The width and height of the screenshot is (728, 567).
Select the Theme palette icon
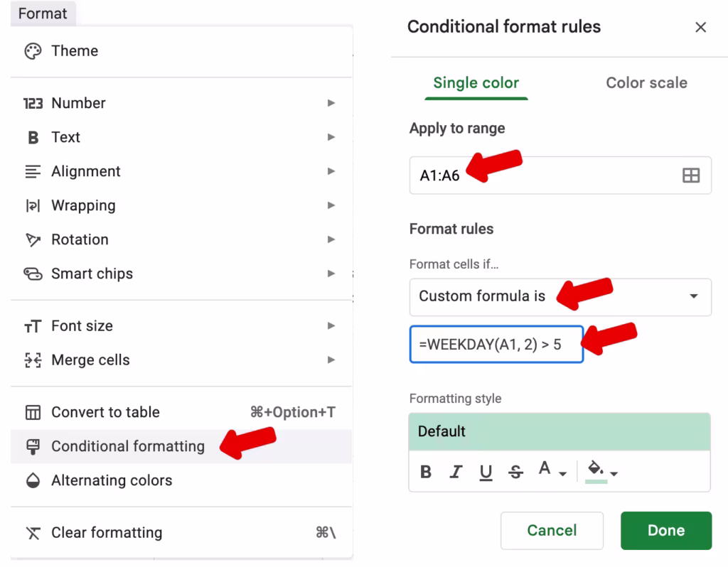32,50
